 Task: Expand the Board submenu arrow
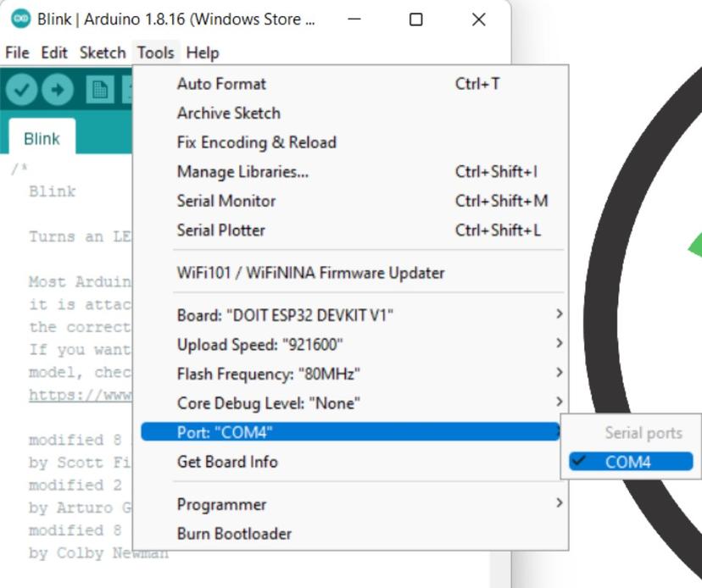pyautogui.click(x=559, y=314)
